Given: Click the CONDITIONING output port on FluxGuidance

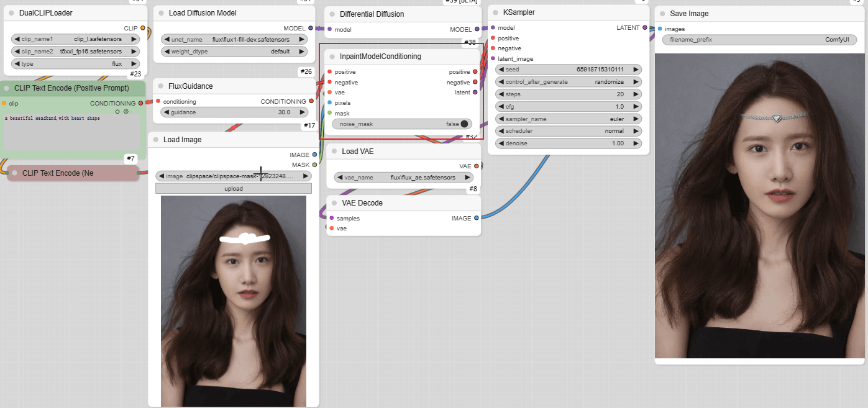Looking at the screenshot, I should 311,101.
